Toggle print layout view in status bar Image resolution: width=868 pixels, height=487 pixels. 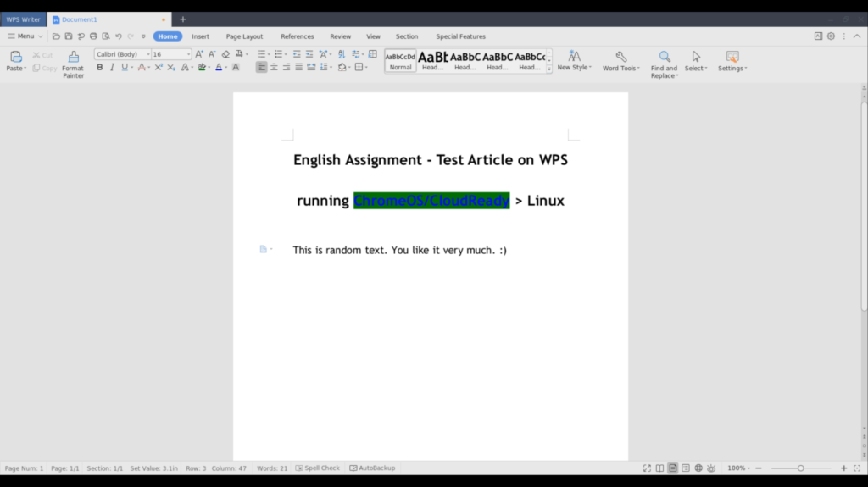click(x=672, y=468)
